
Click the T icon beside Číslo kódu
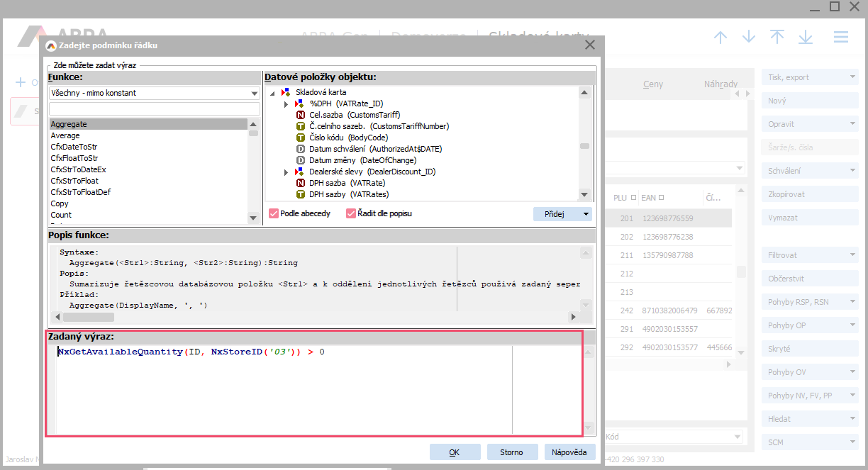(301, 138)
